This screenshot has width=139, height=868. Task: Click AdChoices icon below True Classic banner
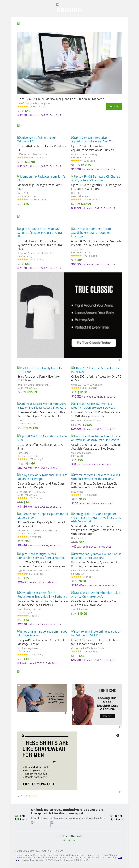(x=120, y=360)
